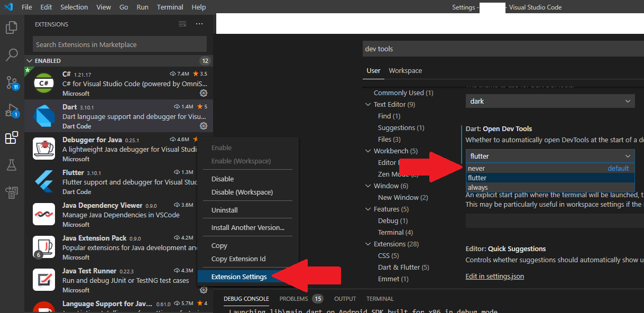
Task: Choose Copy in the context menu
Action: click(248, 245)
